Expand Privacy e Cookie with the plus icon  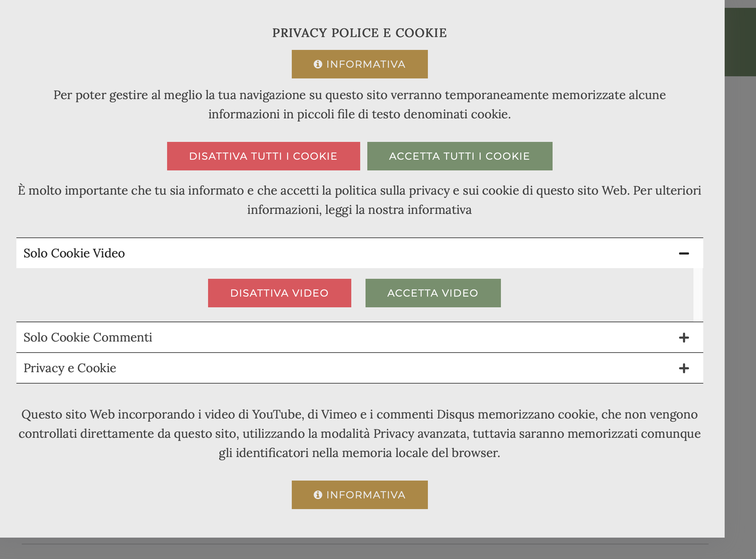click(x=684, y=368)
